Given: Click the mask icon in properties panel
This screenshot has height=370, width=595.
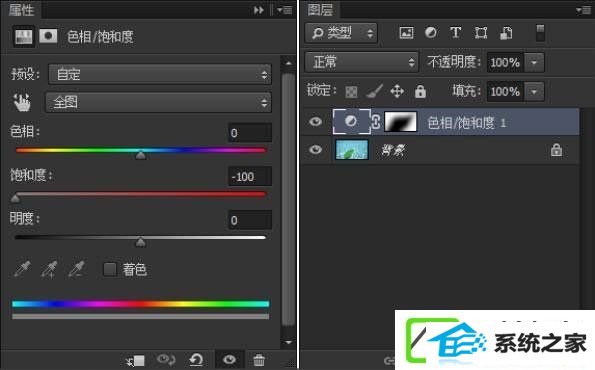Looking at the screenshot, I should click(x=48, y=36).
